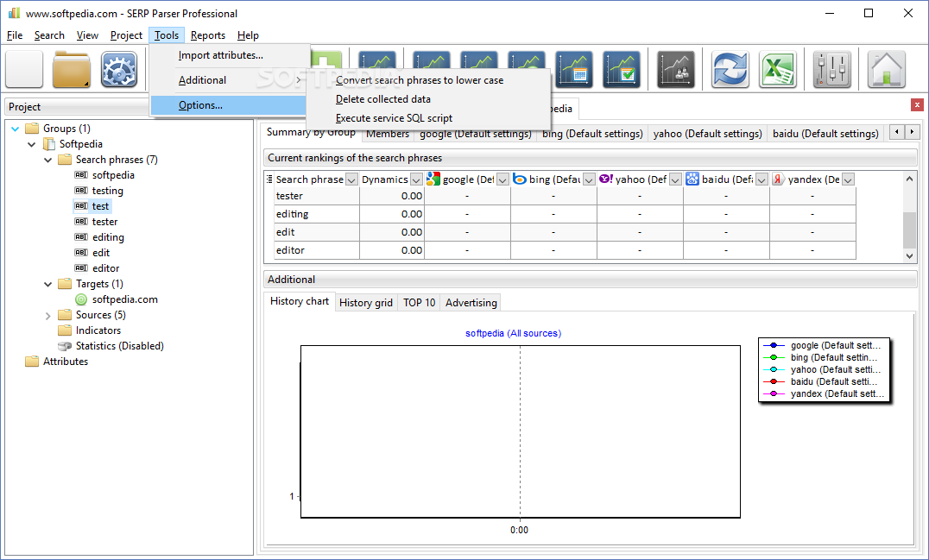Click the disk icon beside Statistics (Disabled)
This screenshot has width=929, height=560.
coord(65,346)
